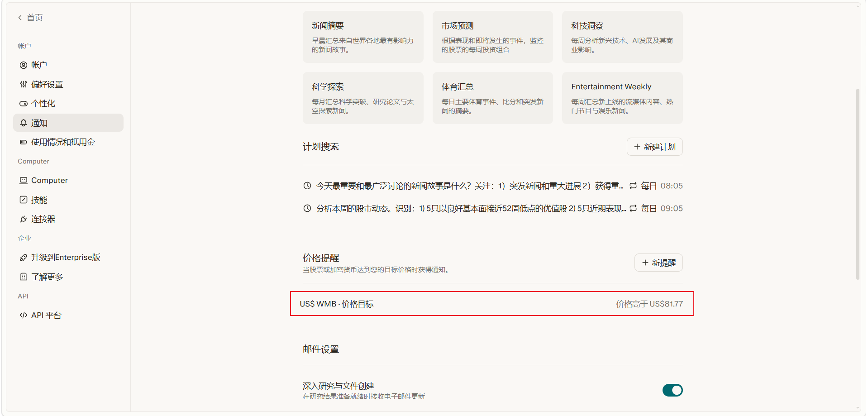The height and width of the screenshot is (416, 868).
Task: Open the 个性化 settings section
Action: [x=68, y=104]
